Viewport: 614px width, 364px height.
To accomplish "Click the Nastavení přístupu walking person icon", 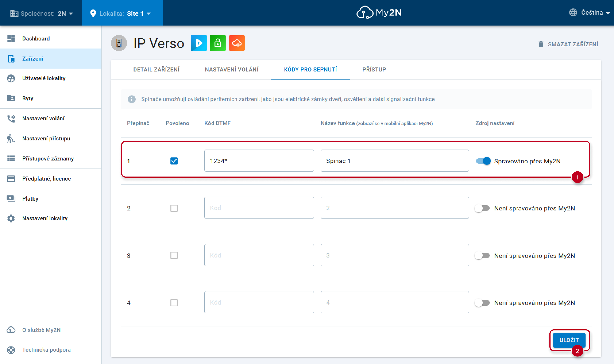I will point(11,139).
